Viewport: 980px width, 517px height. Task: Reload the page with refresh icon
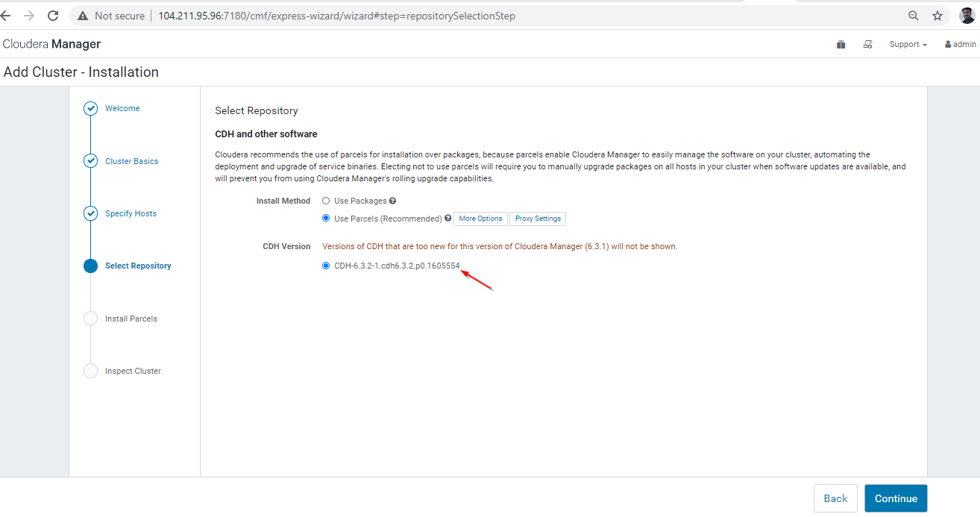tap(53, 16)
